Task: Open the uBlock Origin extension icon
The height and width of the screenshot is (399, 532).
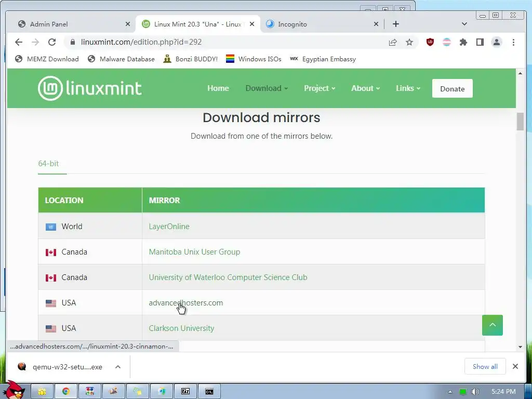Action: click(430, 42)
